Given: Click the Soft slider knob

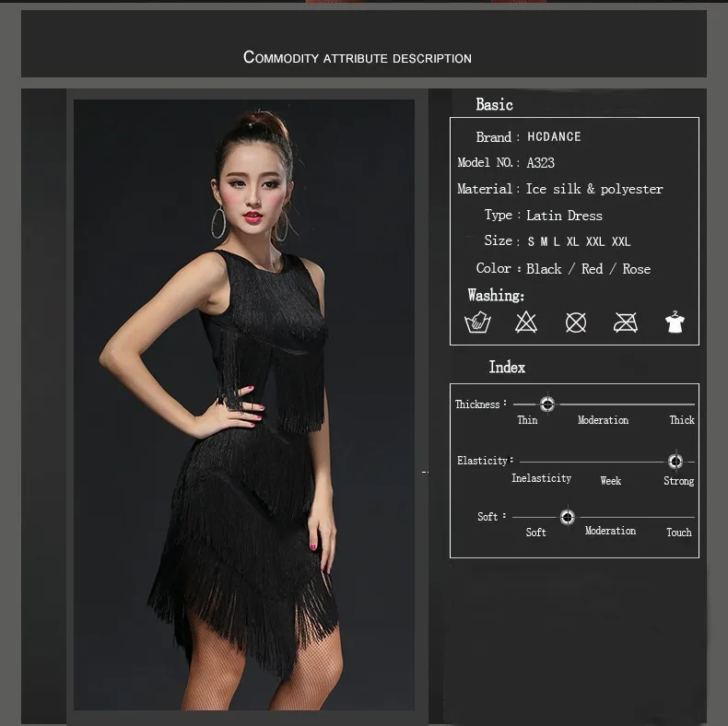Looking at the screenshot, I should [568, 517].
